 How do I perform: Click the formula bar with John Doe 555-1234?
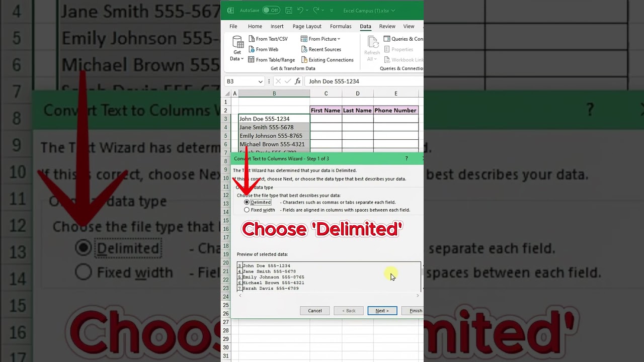point(364,81)
